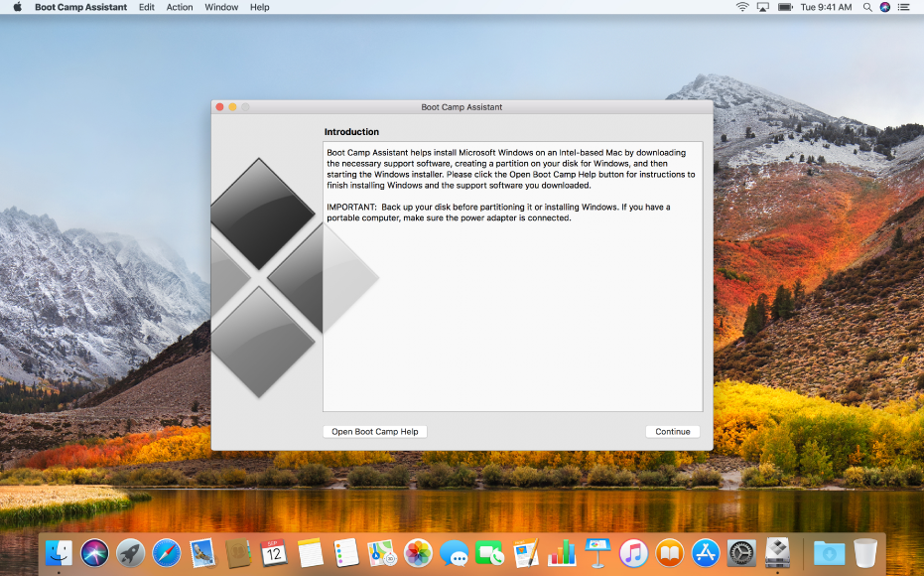Show the battery status menu

click(x=785, y=7)
